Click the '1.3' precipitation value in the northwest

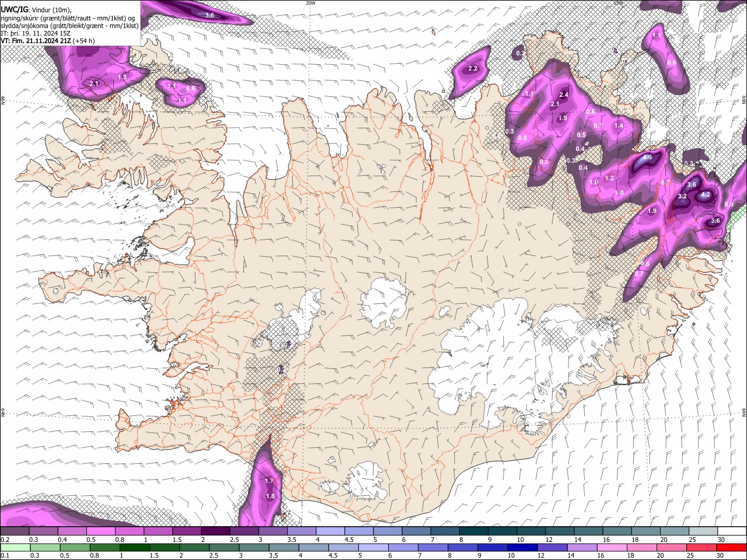tap(122, 77)
